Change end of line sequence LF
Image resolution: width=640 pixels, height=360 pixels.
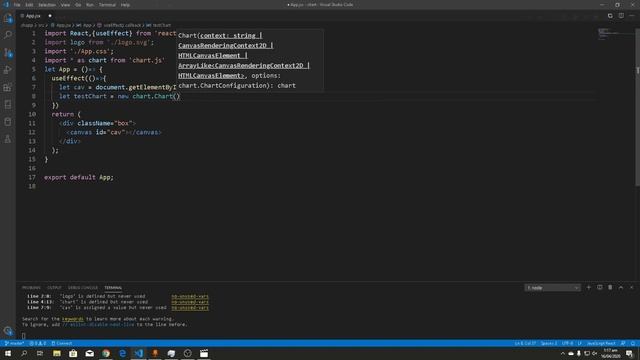coord(580,343)
